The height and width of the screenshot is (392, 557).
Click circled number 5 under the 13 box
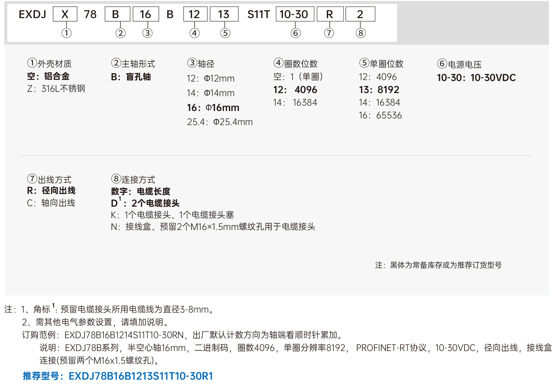pyautogui.click(x=225, y=33)
